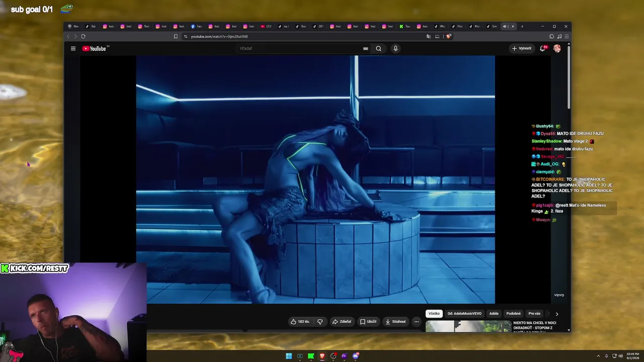Open the browser extensions puzzle icon
This screenshot has width=644, height=362.
point(551,36)
